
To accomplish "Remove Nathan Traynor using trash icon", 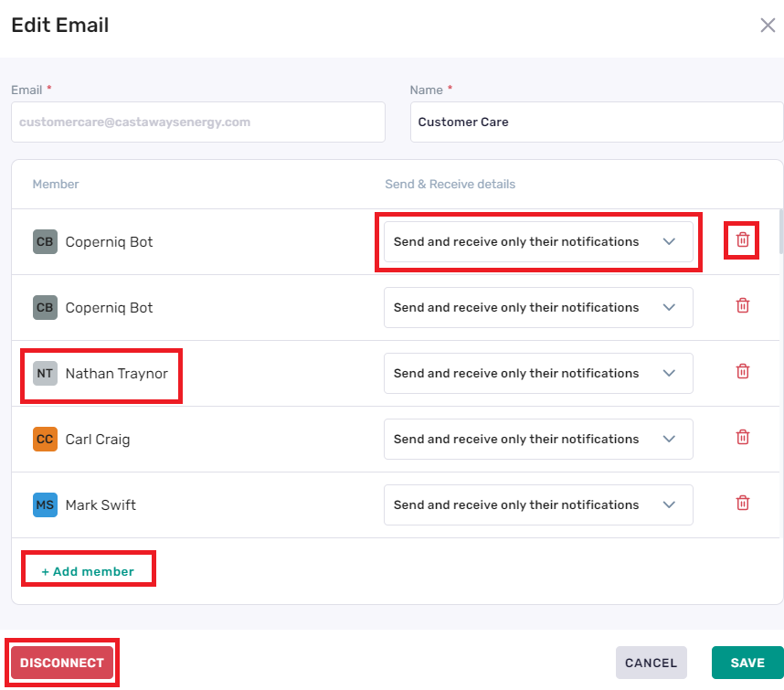I will coord(743,371).
